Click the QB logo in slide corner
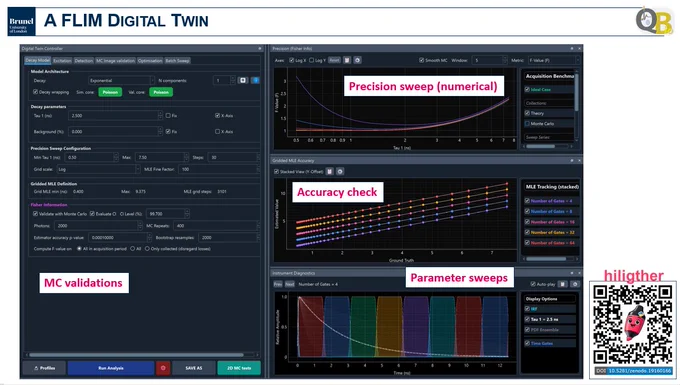This screenshot has height=385, width=680. (654, 22)
